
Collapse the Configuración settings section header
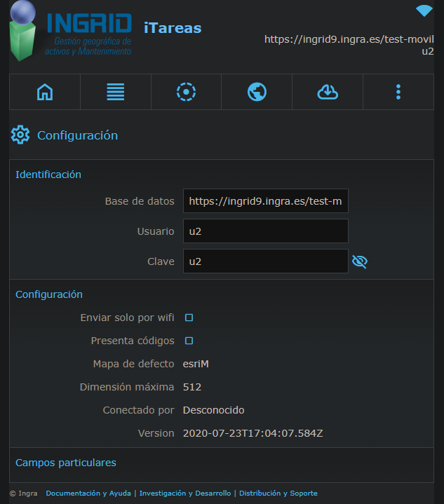pyautogui.click(x=49, y=294)
